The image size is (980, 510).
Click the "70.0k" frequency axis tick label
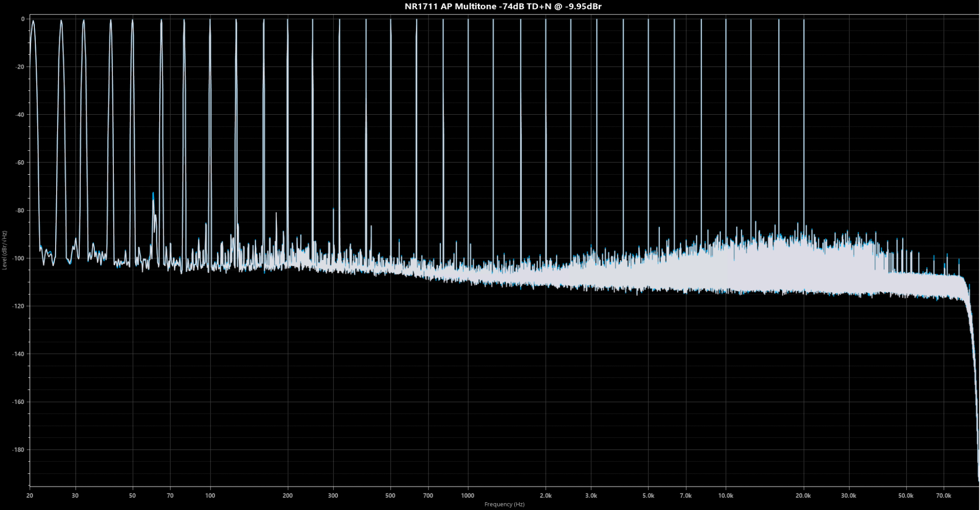pyautogui.click(x=944, y=495)
